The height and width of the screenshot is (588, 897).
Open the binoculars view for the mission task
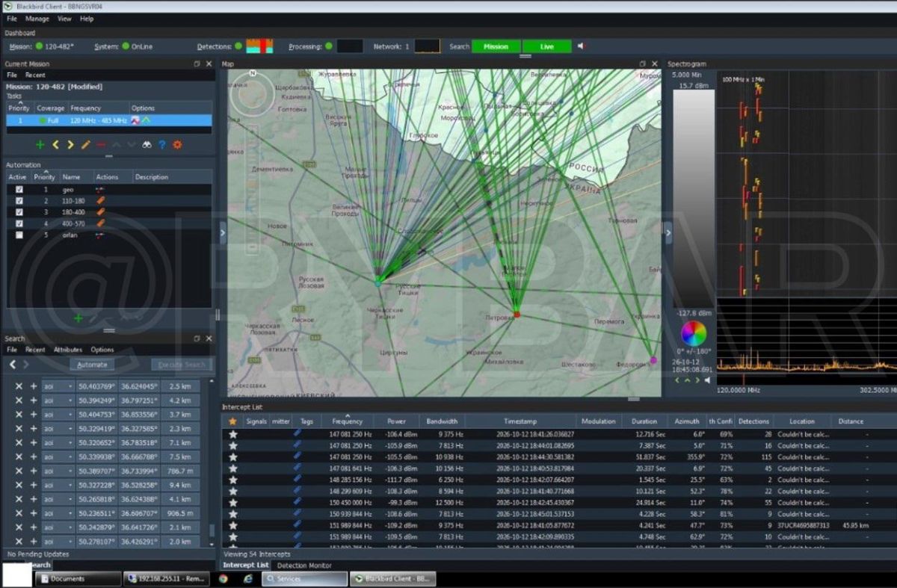(x=147, y=144)
